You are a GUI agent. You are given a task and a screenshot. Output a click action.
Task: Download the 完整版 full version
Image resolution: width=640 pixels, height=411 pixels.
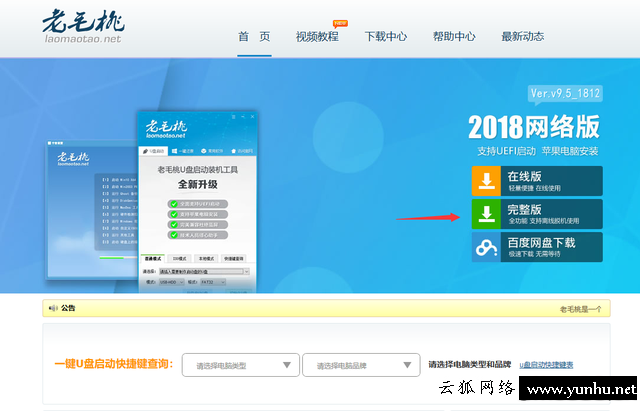click(x=537, y=214)
